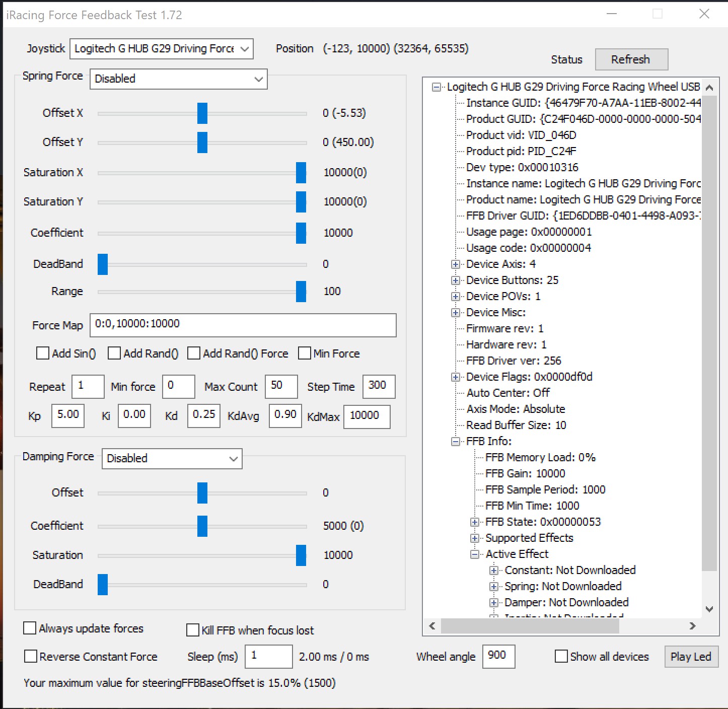Image resolution: width=728 pixels, height=709 pixels.
Task: Click the Play Led button
Action: tap(691, 657)
